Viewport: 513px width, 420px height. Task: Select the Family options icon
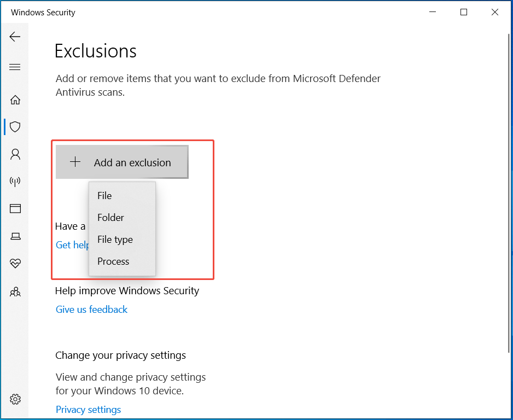[x=15, y=291]
